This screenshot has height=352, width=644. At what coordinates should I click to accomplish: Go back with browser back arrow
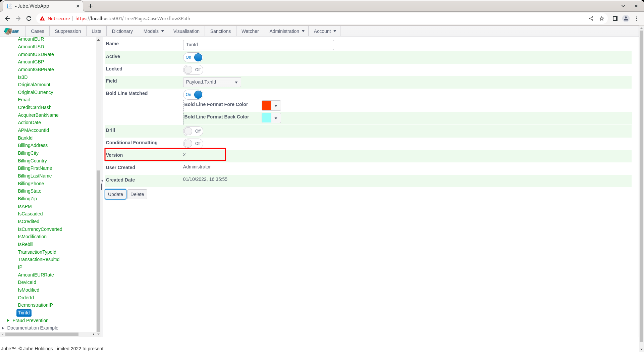coord(7,18)
